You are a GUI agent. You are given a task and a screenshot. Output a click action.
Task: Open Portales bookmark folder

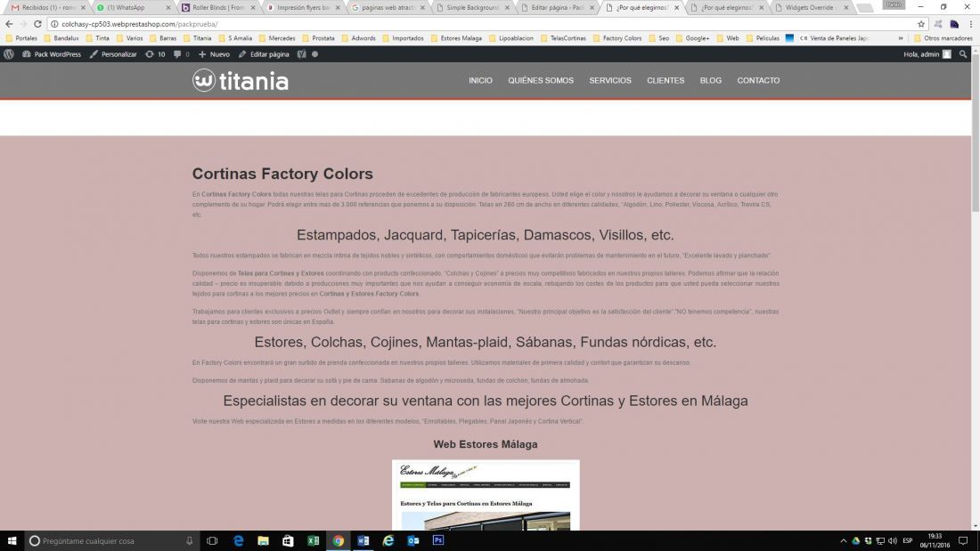(x=21, y=38)
